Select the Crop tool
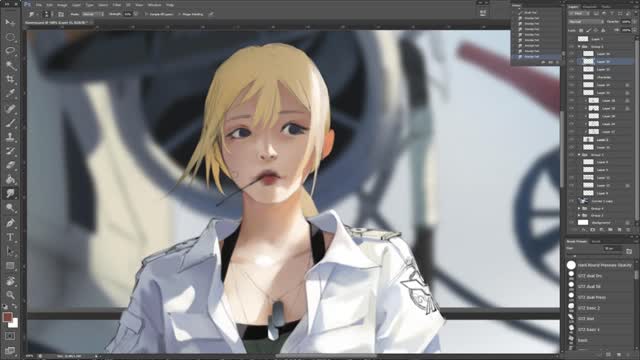Image resolution: width=640 pixels, height=360 pixels. 10,80
